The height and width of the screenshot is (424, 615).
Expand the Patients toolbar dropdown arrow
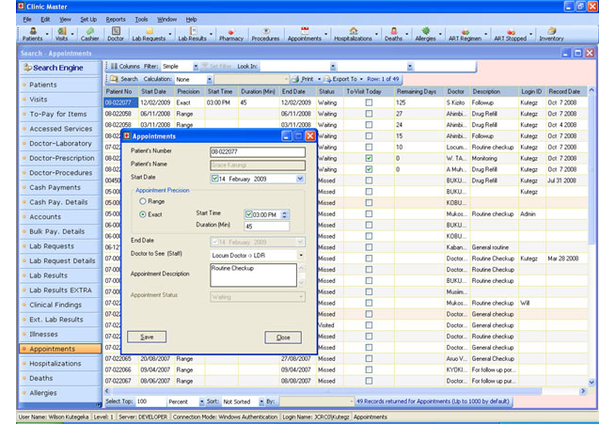[47, 34]
